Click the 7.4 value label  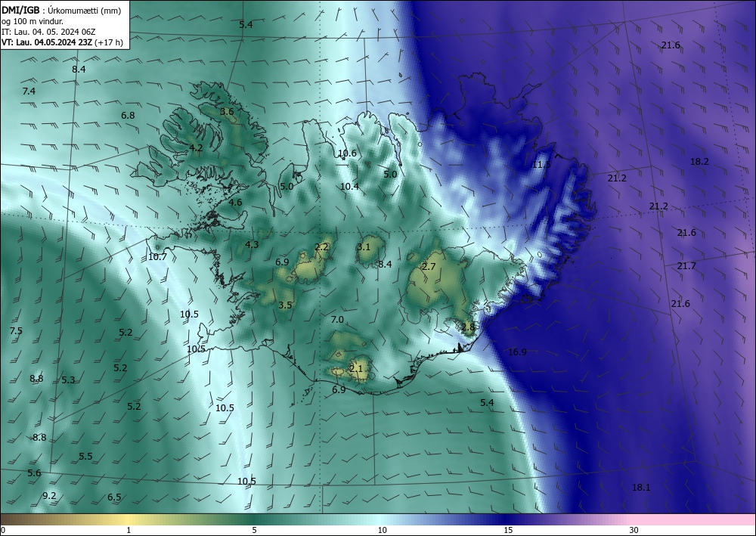coord(29,91)
